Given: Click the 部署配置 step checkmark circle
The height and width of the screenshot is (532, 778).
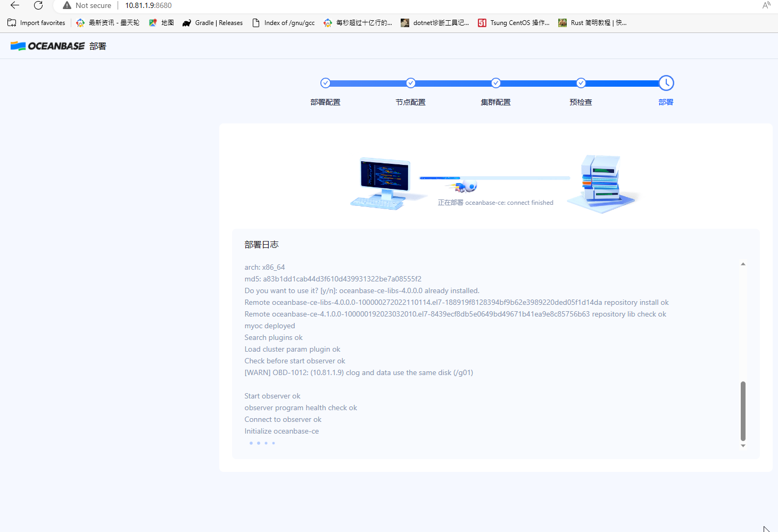Looking at the screenshot, I should (x=326, y=83).
